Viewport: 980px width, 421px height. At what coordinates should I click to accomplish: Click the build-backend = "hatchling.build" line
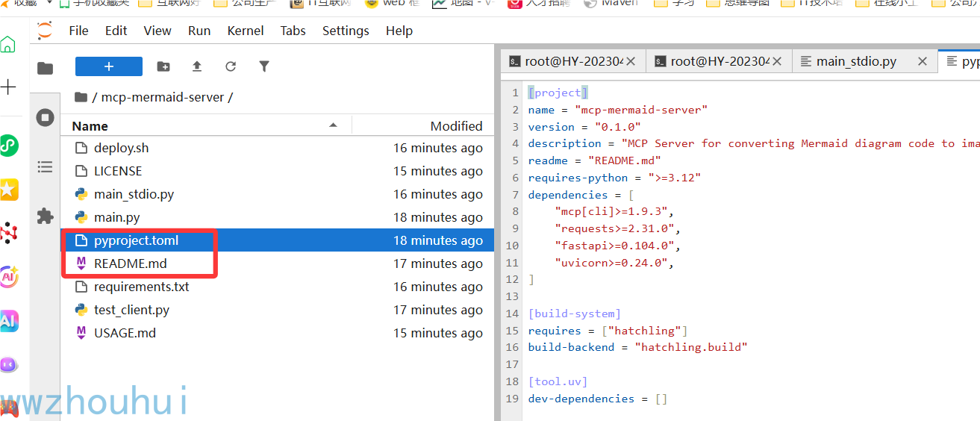click(637, 347)
